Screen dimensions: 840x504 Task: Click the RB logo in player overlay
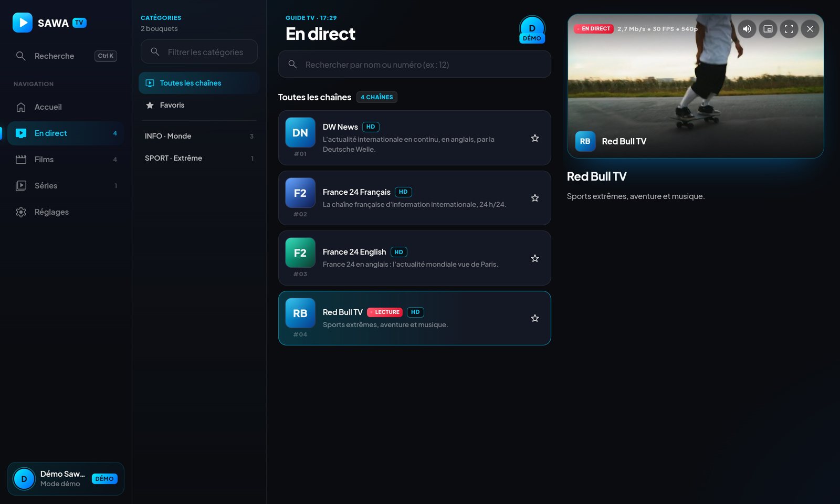[585, 141]
